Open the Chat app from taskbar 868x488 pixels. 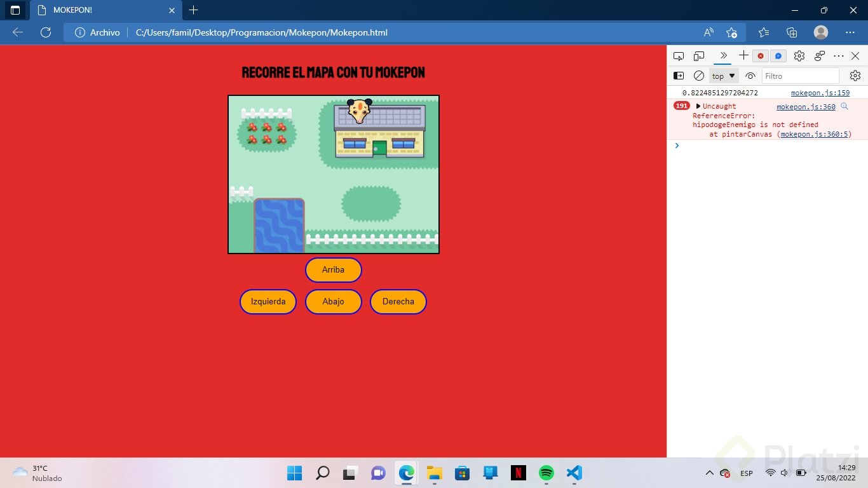click(378, 473)
